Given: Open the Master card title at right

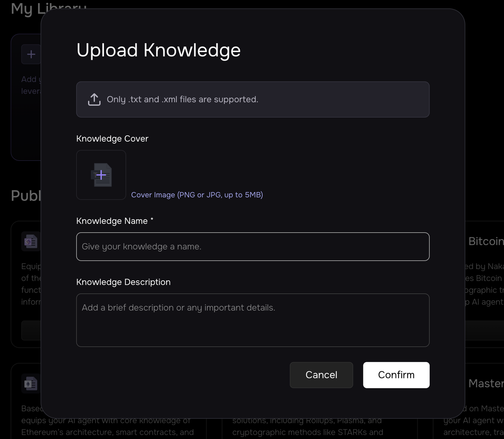Looking at the screenshot, I should click(x=486, y=383).
